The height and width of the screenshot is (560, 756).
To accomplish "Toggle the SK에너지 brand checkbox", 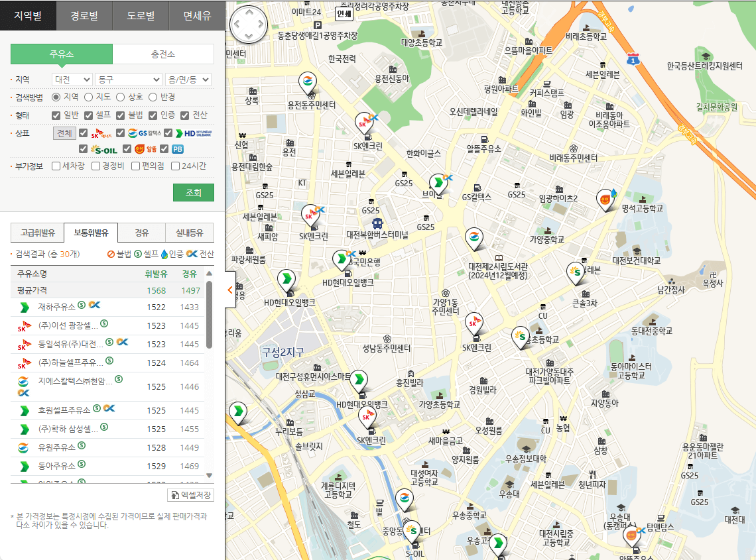I will click(x=84, y=133).
